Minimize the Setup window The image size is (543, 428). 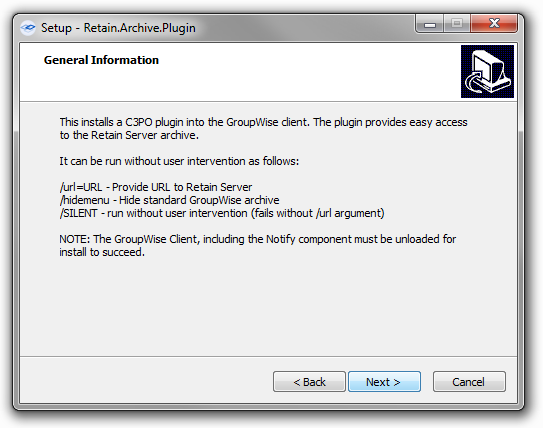429,24
